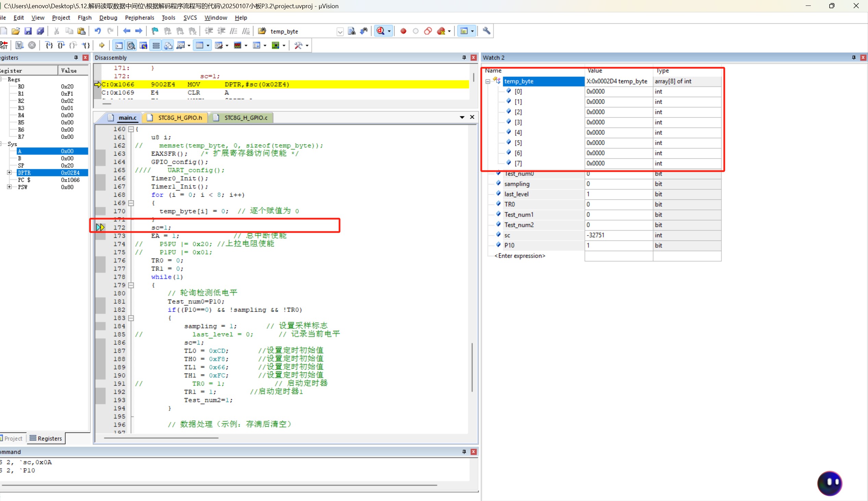Navigate backwards with the blue left arrow
The height and width of the screenshot is (501, 868).
tap(127, 31)
